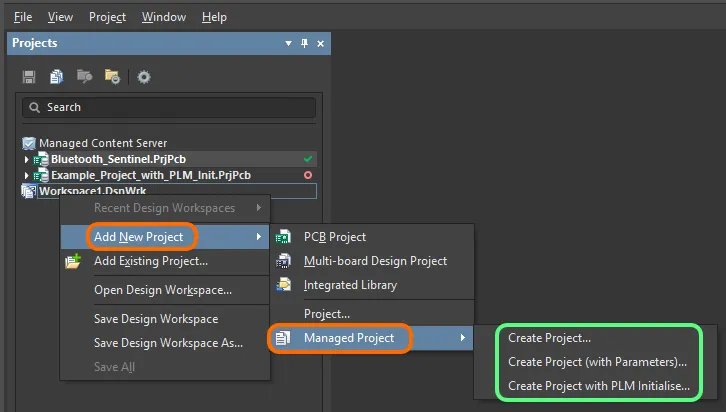The width and height of the screenshot is (726, 412).
Task: Select Managed Content Server tree label
Action: click(103, 143)
